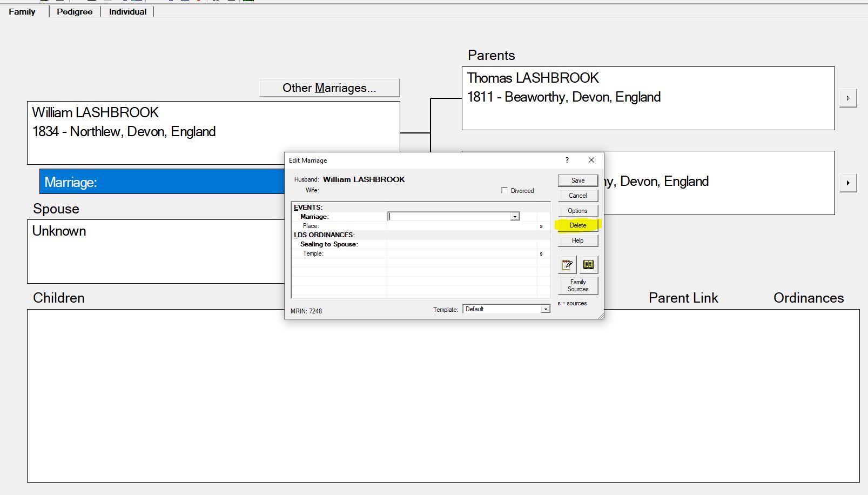Select the Unknown spouse box
Screen dimensions: 868x495
pos(156,251)
